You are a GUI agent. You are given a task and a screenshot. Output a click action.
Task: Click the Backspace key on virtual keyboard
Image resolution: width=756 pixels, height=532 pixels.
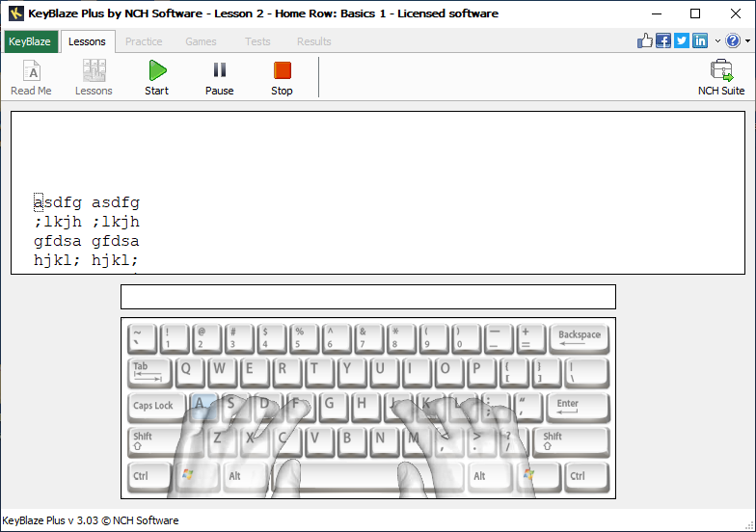click(579, 339)
